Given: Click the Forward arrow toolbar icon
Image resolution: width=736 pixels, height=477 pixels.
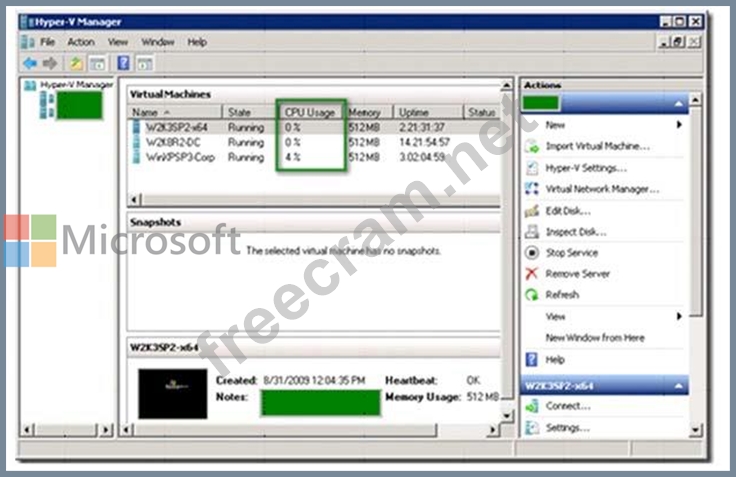Looking at the screenshot, I should (x=50, y=63).
